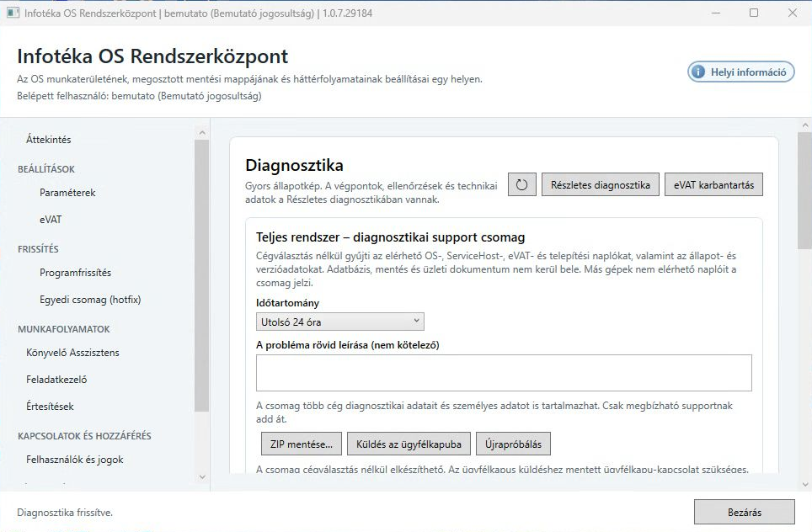Open Könyvelő Asszisztens in the sidebar
The image size is (812, 532).
coord(72,353)
